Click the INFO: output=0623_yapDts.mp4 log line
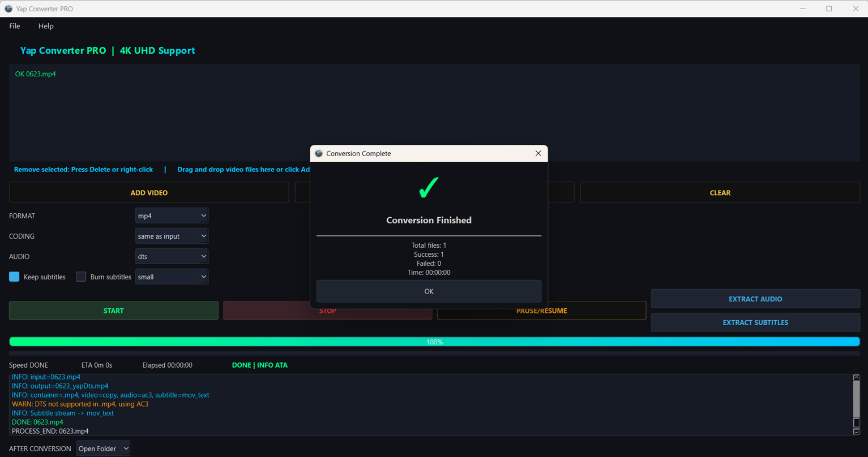The height and width of the screenshot is (457, 868). tap(60, 386)
